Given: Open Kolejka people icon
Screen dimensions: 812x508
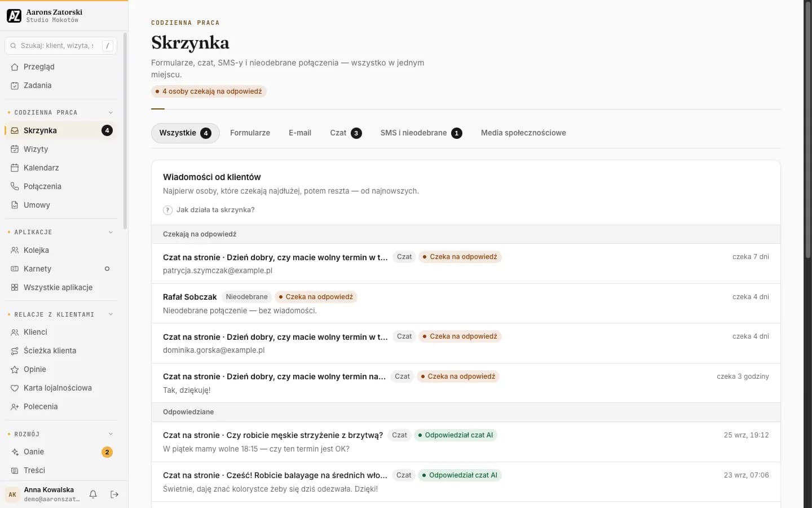Looking at the screenshot, I should 15,250.
